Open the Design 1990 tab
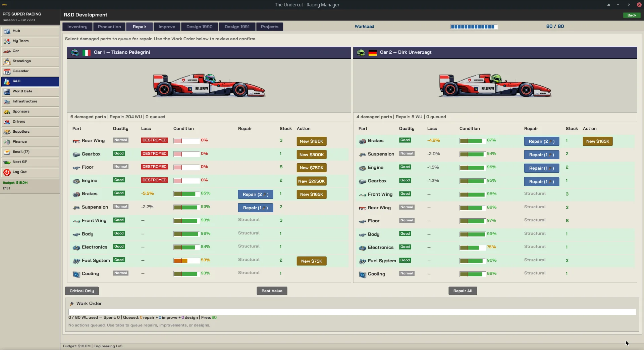This screenshot has height=350, width=644. (200, 27)
